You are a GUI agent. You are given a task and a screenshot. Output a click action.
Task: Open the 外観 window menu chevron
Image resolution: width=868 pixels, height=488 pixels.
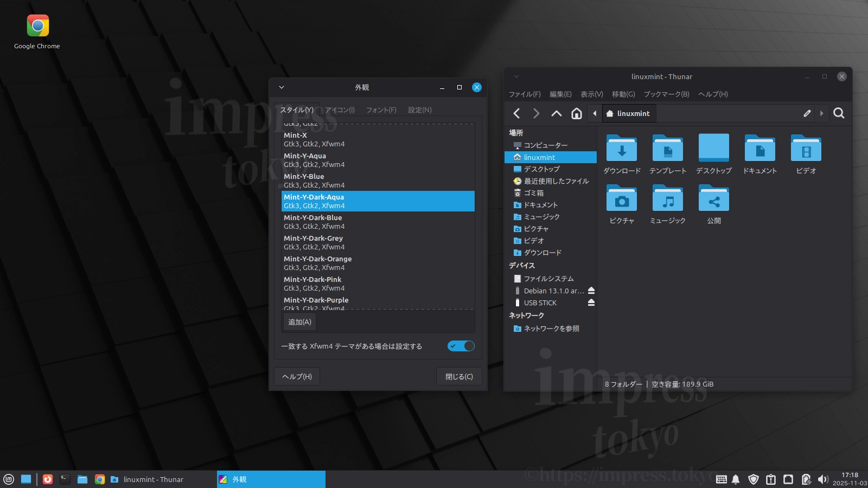pos(282,87)
